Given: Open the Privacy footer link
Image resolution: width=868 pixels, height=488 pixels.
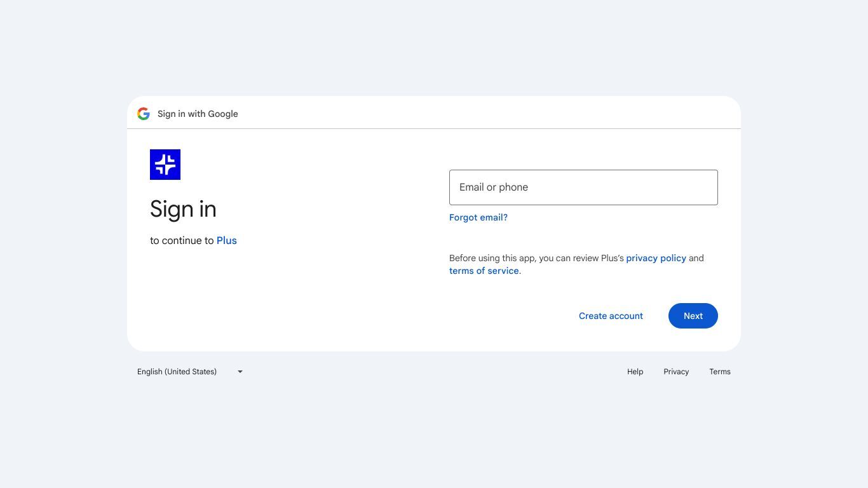Looking at the screenshot, I should click(x=676, y=372).
